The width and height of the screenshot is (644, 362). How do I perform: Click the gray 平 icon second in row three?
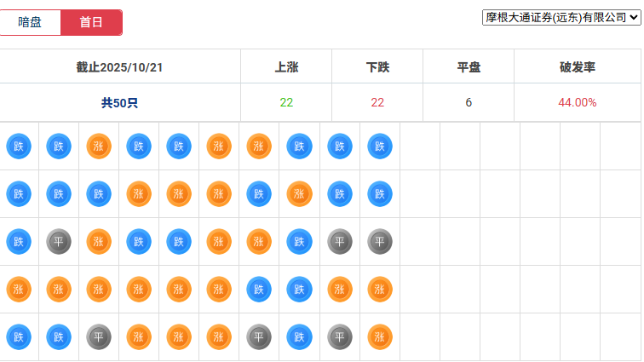[x=59, y=242]
